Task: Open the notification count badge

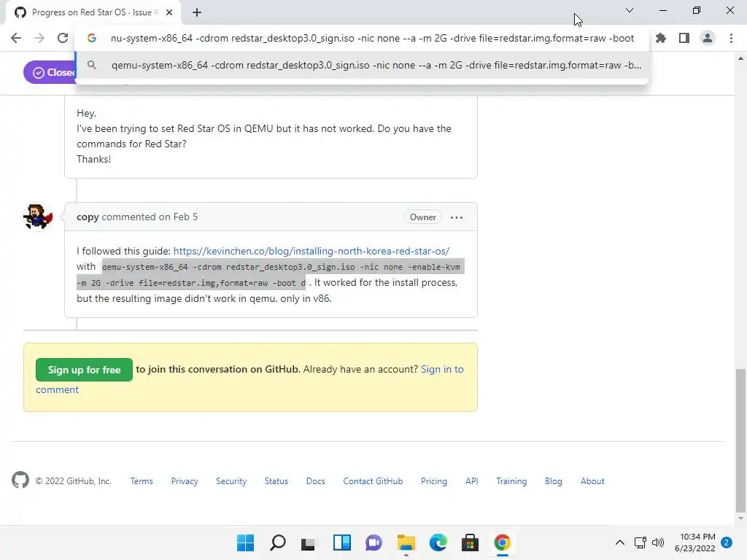Action: coord(727,542)
